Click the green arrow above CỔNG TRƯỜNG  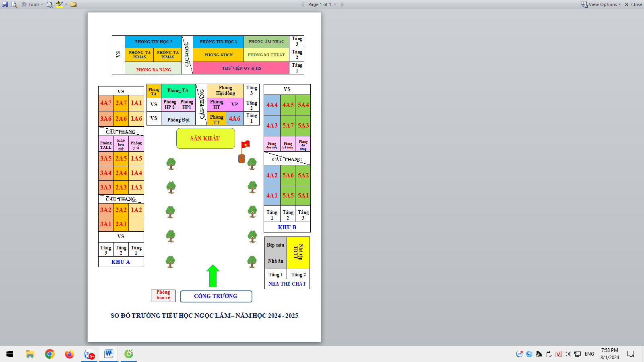coord(213,276)
